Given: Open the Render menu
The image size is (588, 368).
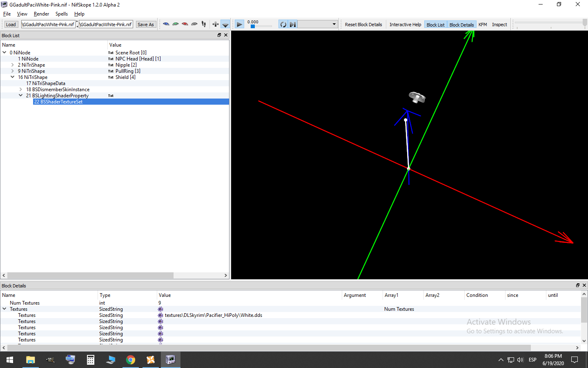Looking at the screenshot, I should tap(41, 14).
